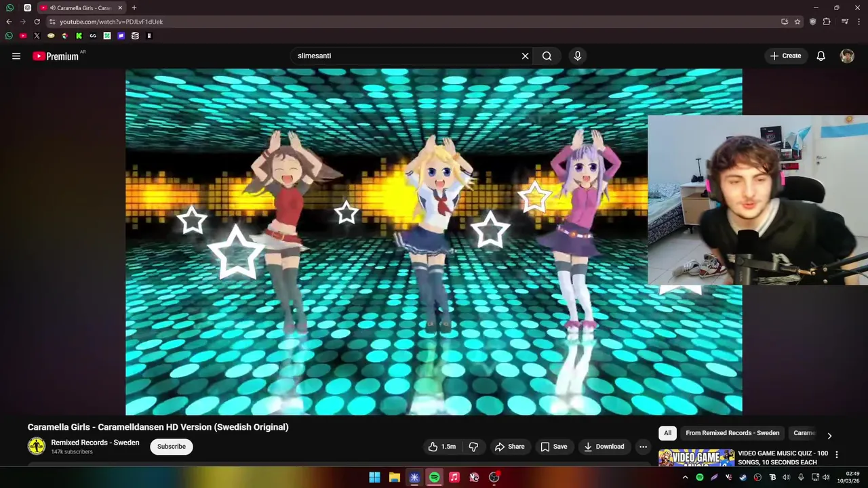
Task: Show hidden system tray icons
Action: point(685,477)
